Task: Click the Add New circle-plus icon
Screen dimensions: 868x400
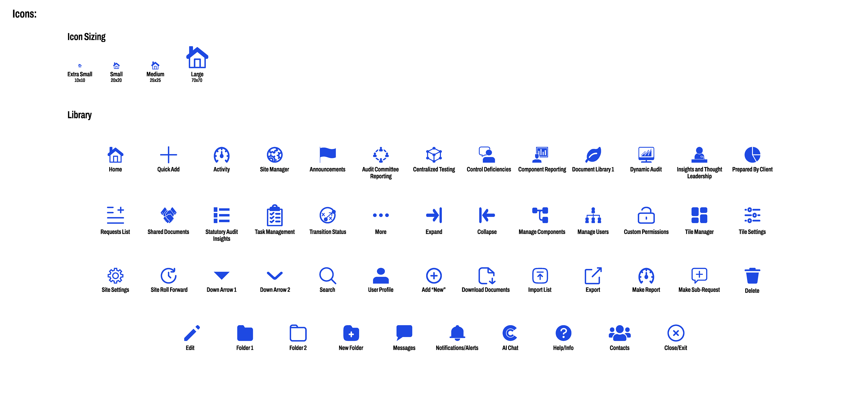Action: [434, 276]
